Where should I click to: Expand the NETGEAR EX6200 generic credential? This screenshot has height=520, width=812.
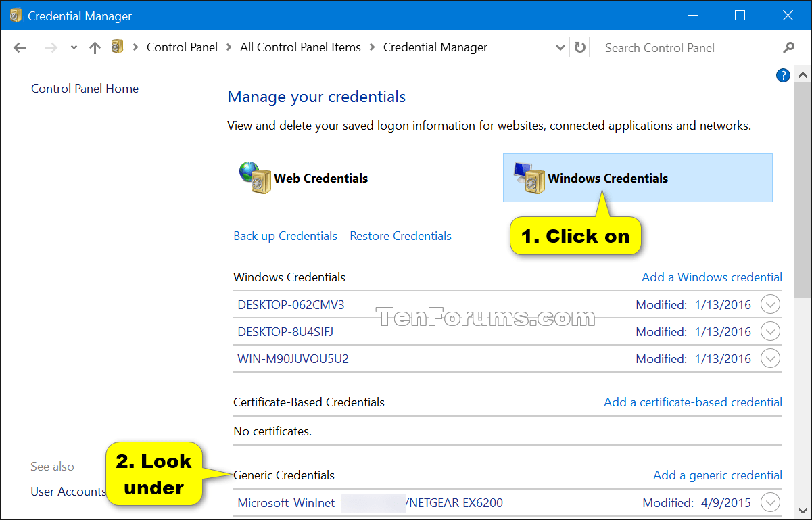coord(770,502)
